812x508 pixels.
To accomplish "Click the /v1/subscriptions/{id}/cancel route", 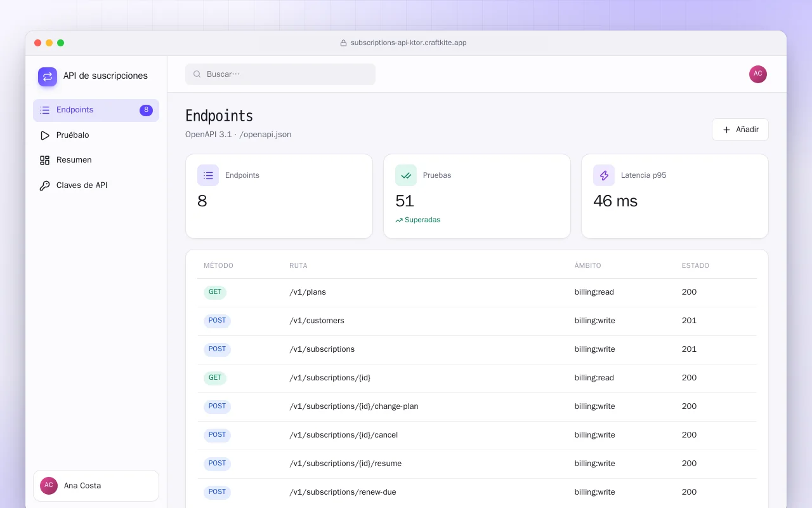I will 344,435.
